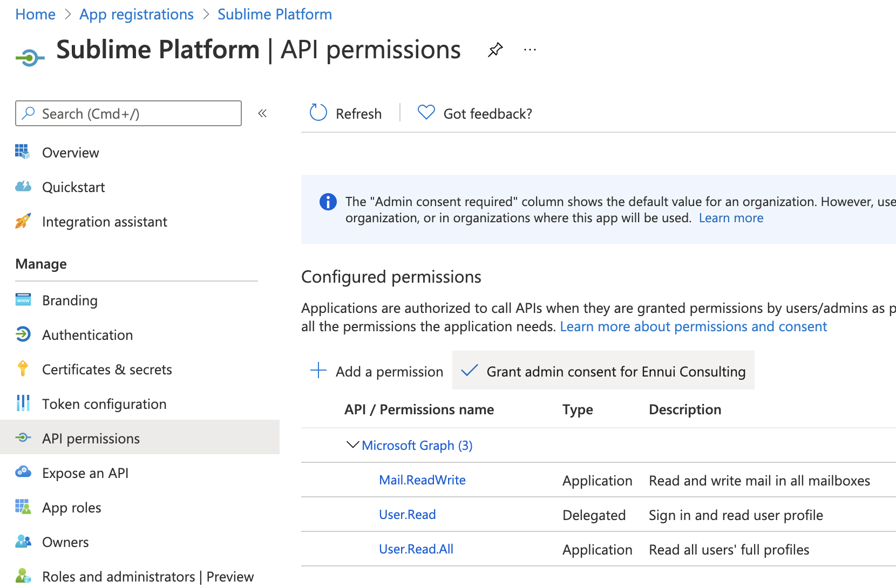Click the Certificates & secrets key icon
This screenshot has height=588, width=896.
[23, 369]
